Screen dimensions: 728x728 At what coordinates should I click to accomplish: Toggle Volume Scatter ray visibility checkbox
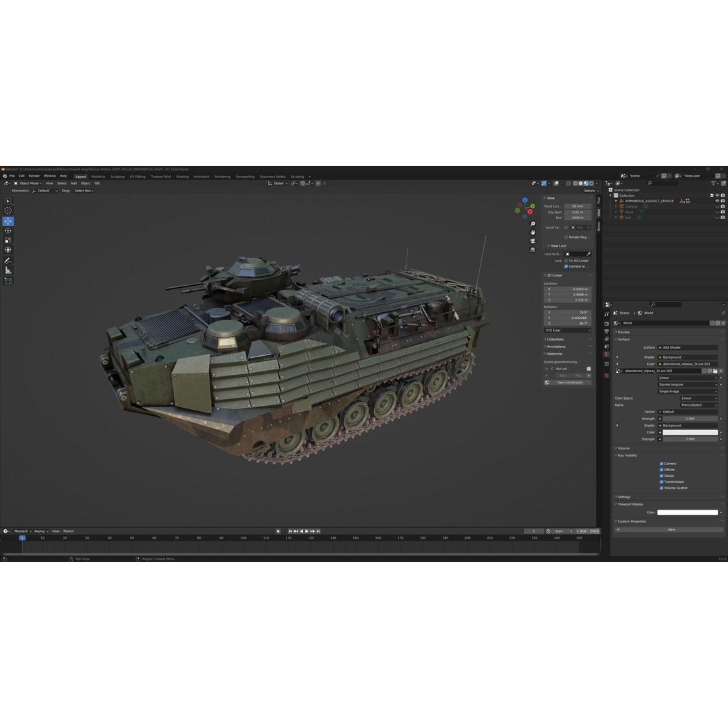pos(661,487)
